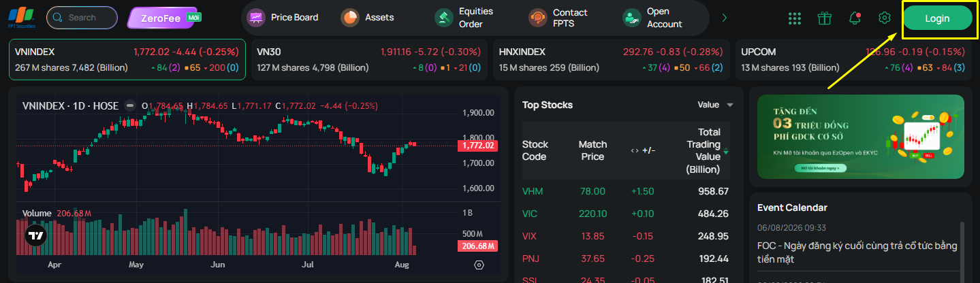Screen dimensions: 980x283
Task: Open the Equities Order menu
Action: (464, 18)
